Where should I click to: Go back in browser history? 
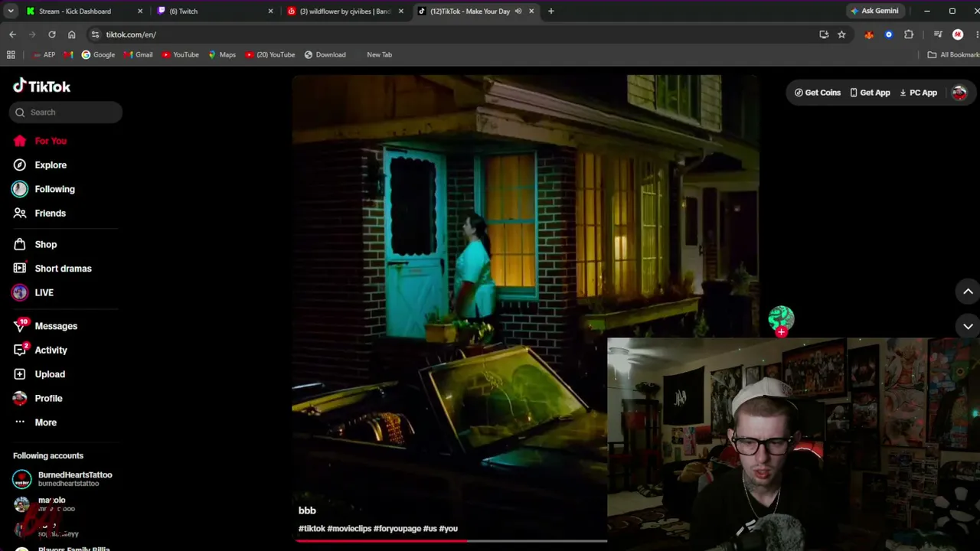coord(12,34)
